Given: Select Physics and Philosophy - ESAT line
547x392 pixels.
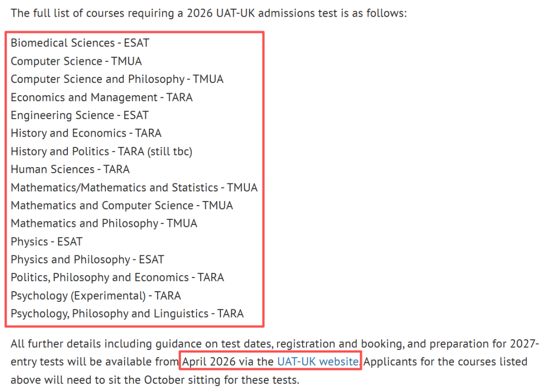Looking at the screenshot, I should click(x=88, y=260).
